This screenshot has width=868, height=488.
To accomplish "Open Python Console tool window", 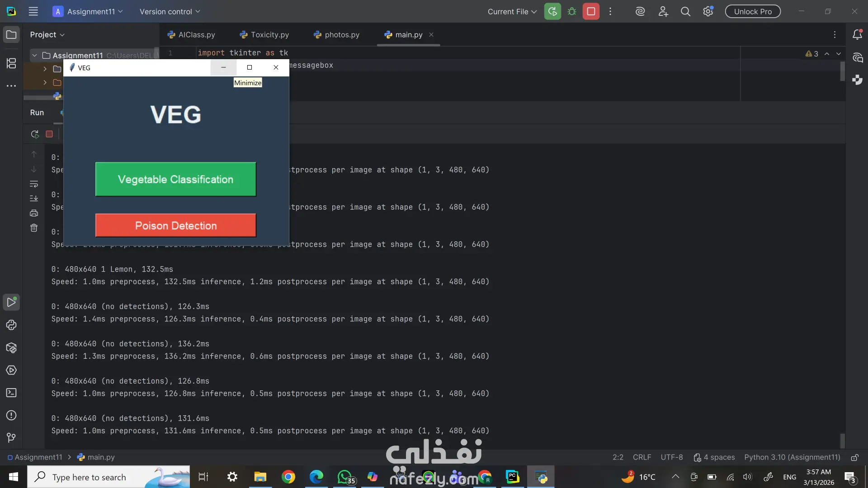I will [x=11, y=325].
